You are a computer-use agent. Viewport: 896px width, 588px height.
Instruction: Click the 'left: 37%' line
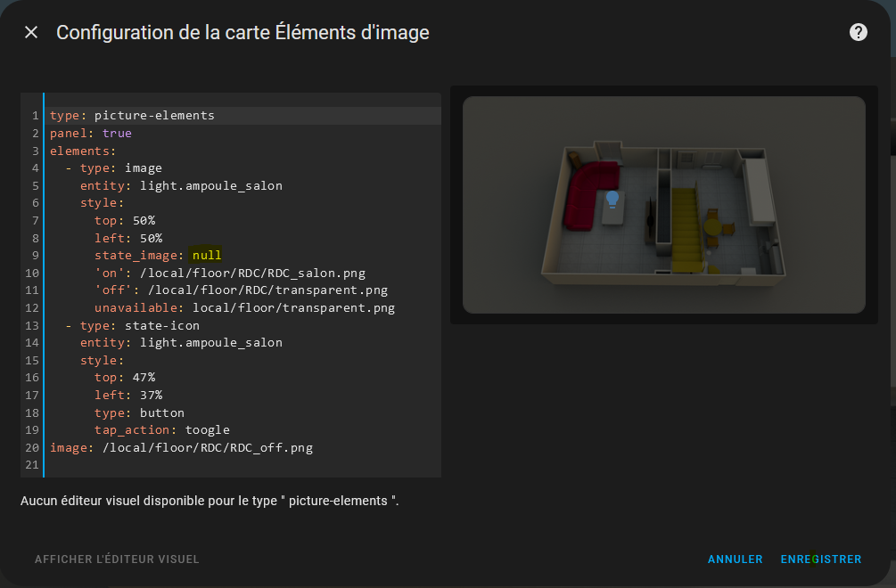[x=128, y=396]
